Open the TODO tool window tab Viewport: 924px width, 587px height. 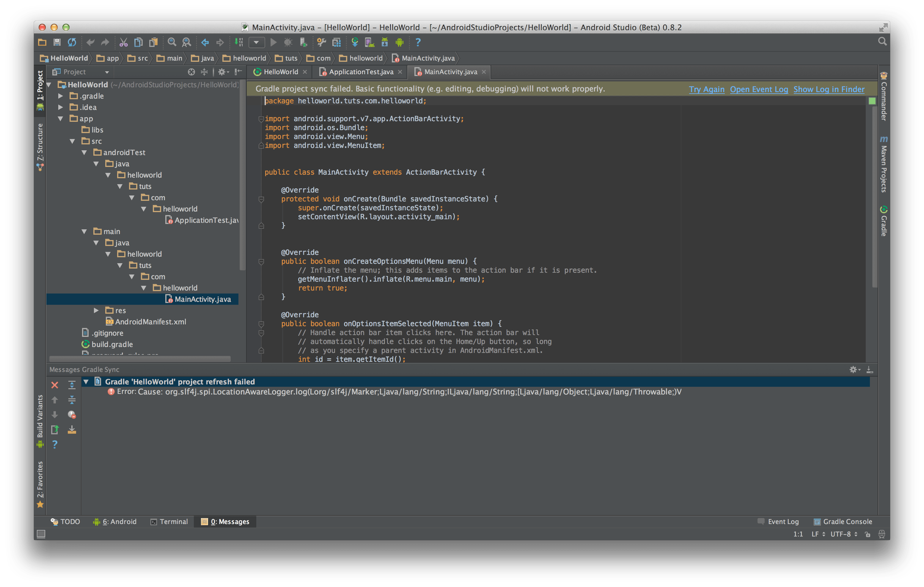[65, 522]
